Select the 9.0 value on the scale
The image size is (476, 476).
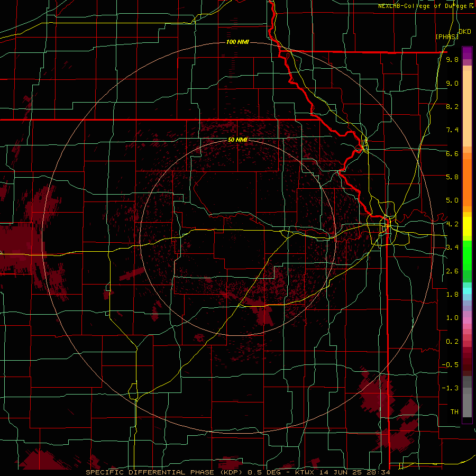[452, 84]
